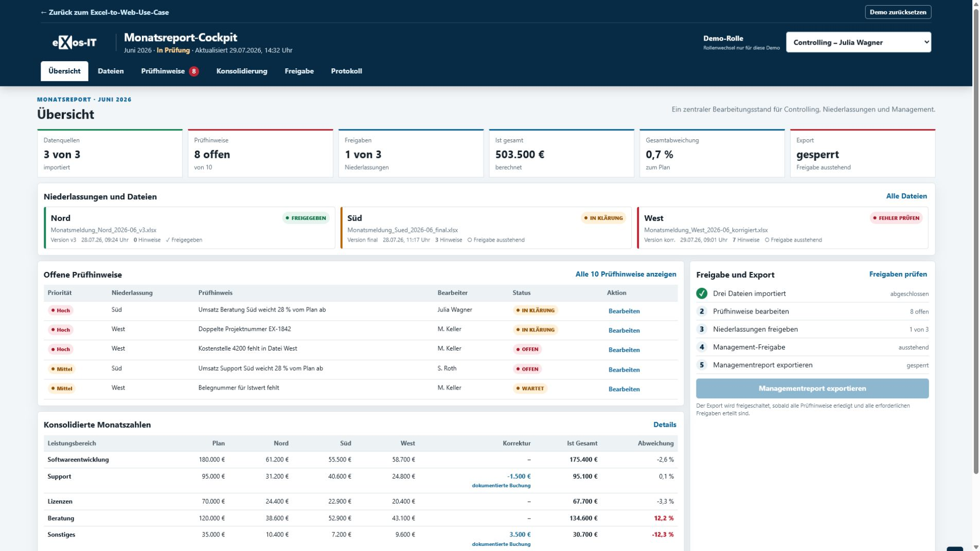Click the green checkmark beside Drei Dateien importiert
This screenshot has height=551, width=980.
pyautogui.click(x=702, y=293)
